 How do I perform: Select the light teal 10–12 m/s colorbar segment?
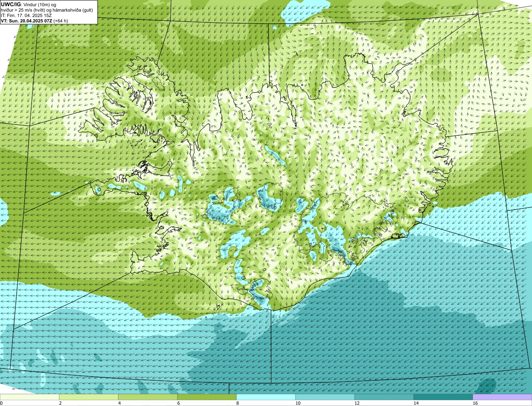pos(325,397)
